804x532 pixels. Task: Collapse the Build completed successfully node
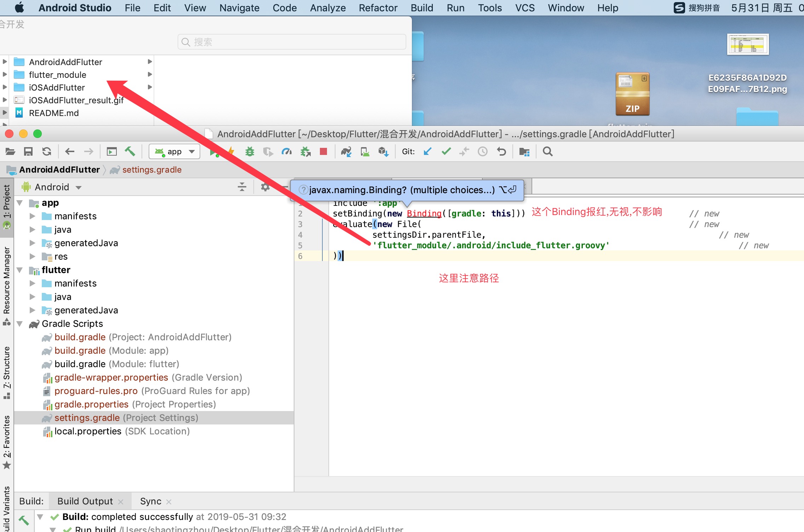tap(40, 517)
